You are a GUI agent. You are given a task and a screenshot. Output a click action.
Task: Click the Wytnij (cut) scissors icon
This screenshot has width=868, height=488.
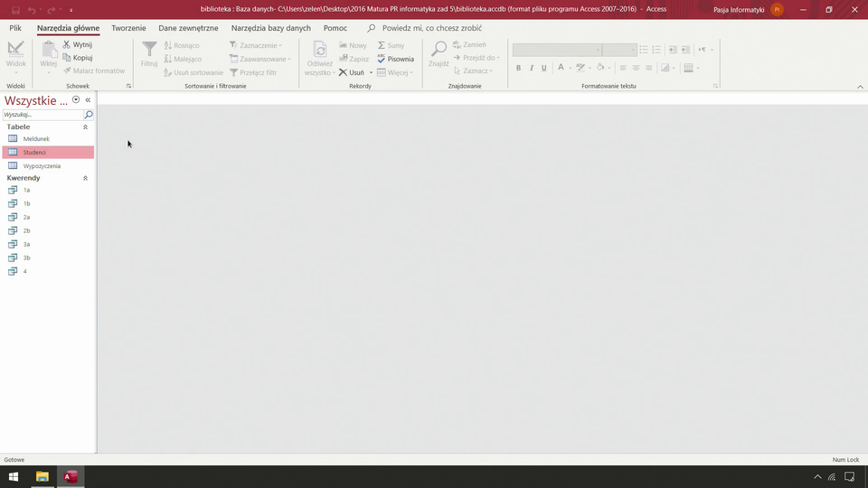(67, 44)
